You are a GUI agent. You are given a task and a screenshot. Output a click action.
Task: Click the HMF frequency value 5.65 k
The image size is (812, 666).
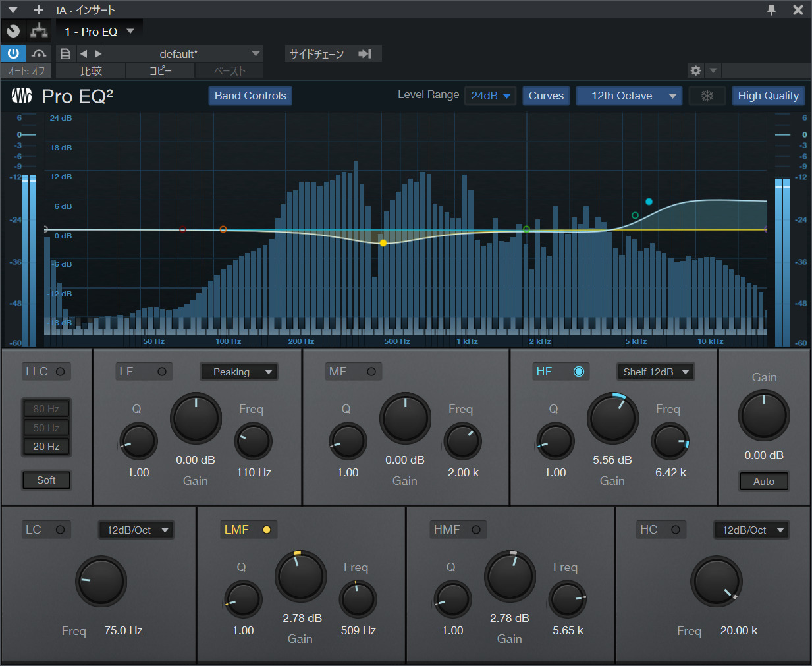click(x=568, y=630)
